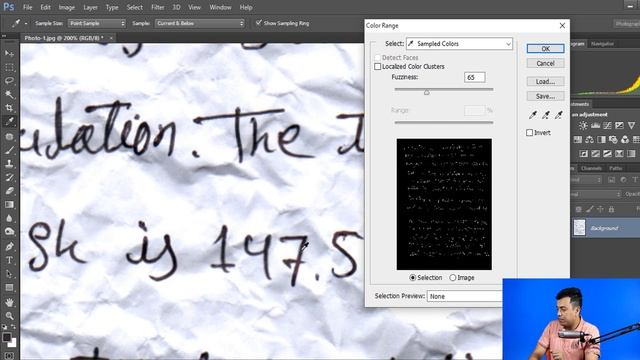
Task: Add a Photo Filter adjustment
Action: 613,140
